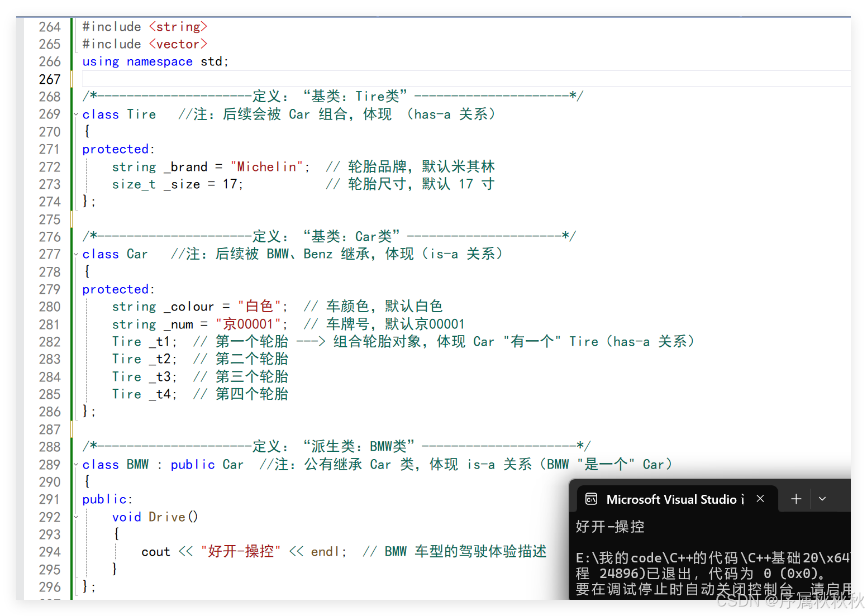Collapse the class BMW code block
This screenshot has height=616, width=867.
pos(76,465)
